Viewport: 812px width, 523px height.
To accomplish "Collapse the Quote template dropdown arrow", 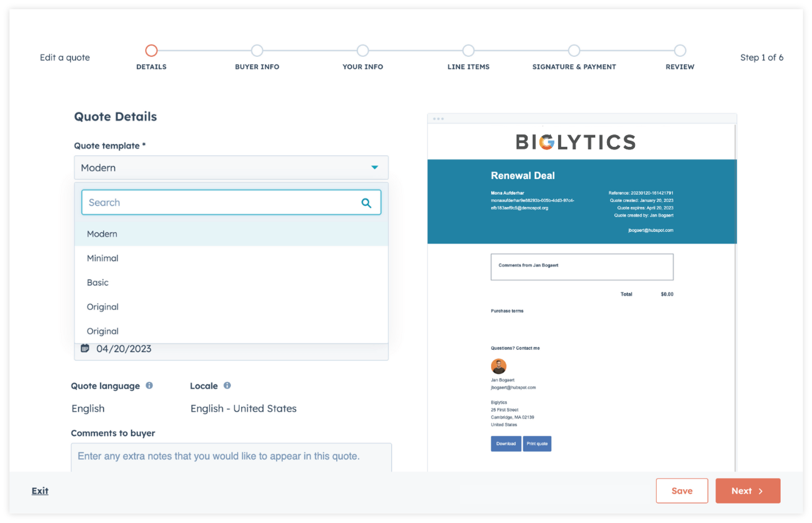I will coord(374,168).
